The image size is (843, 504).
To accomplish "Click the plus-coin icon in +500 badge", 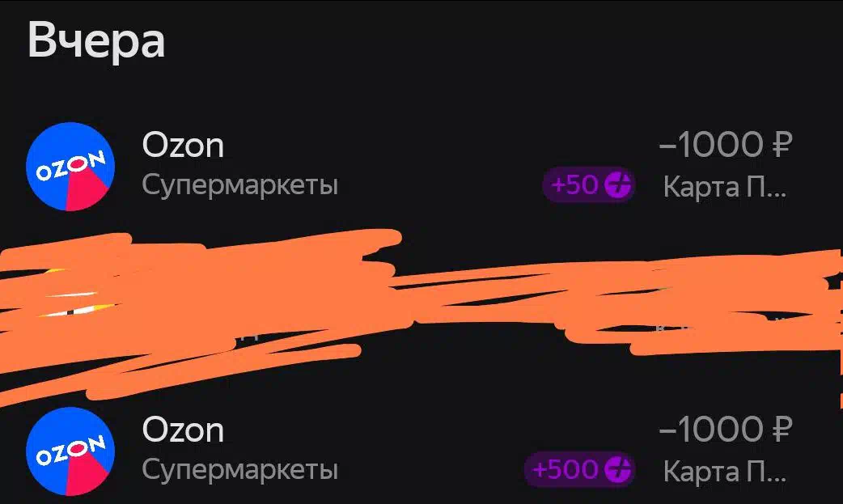I will [617, 469].
